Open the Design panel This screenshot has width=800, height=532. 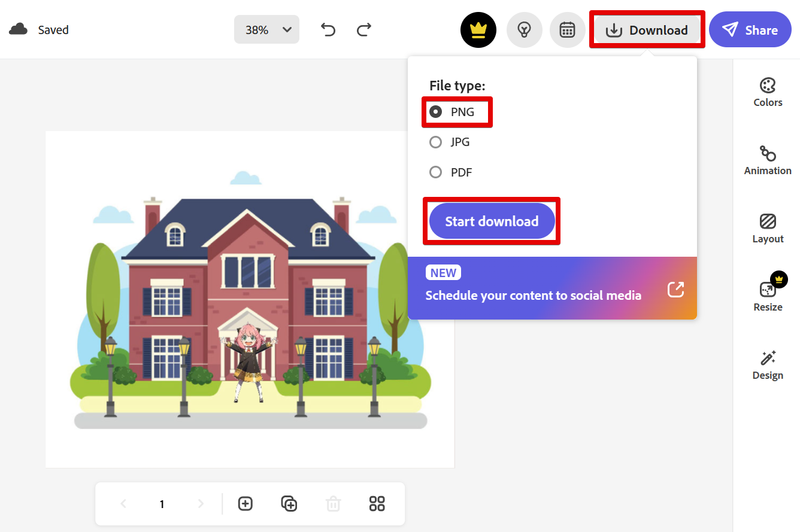tap(768, 365)
